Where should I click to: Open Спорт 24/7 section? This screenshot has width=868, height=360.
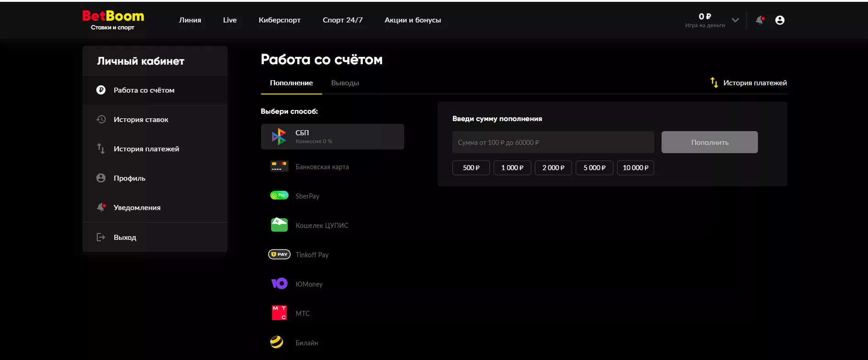coord(342,20)
